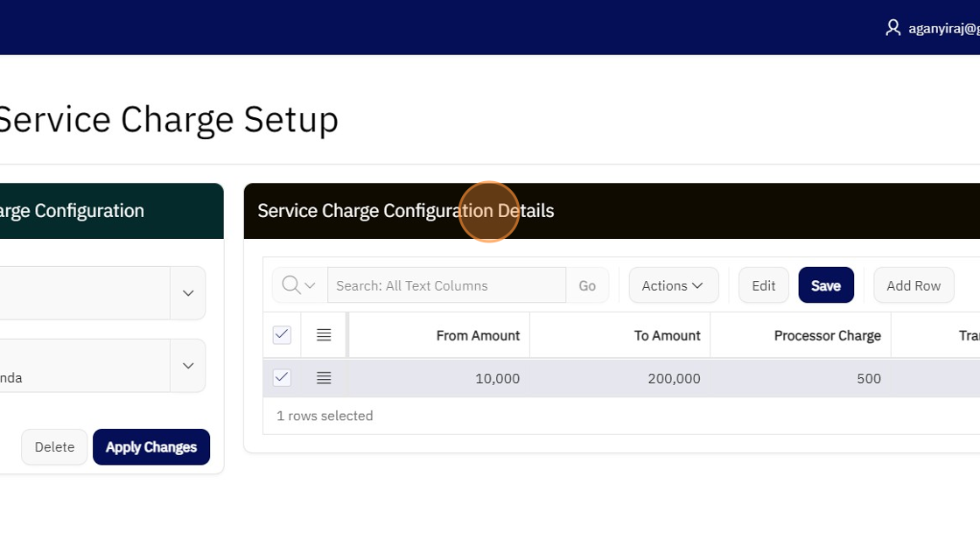Sort by From Amount column header
Image resolution: width=980 pixels, height=547 pixels.
478,335
